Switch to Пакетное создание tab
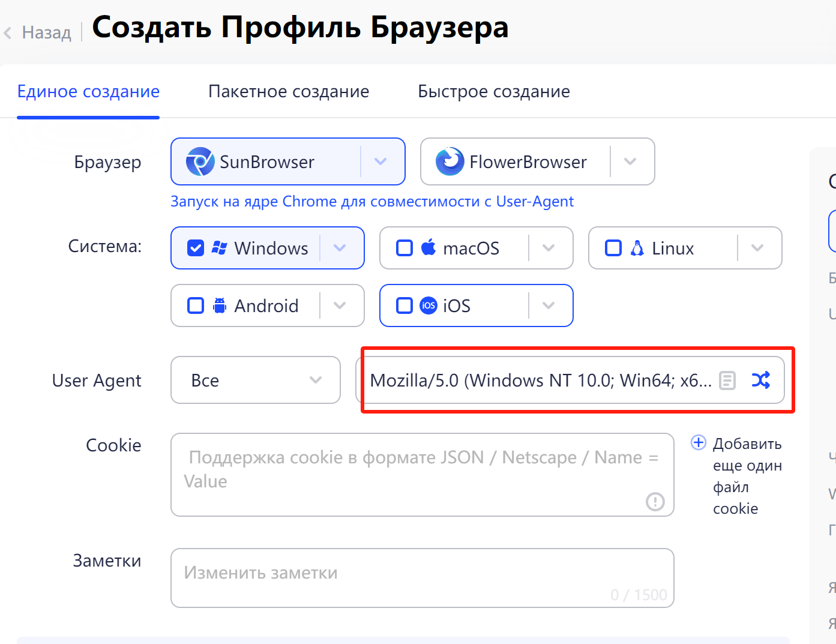 (289, 91)
